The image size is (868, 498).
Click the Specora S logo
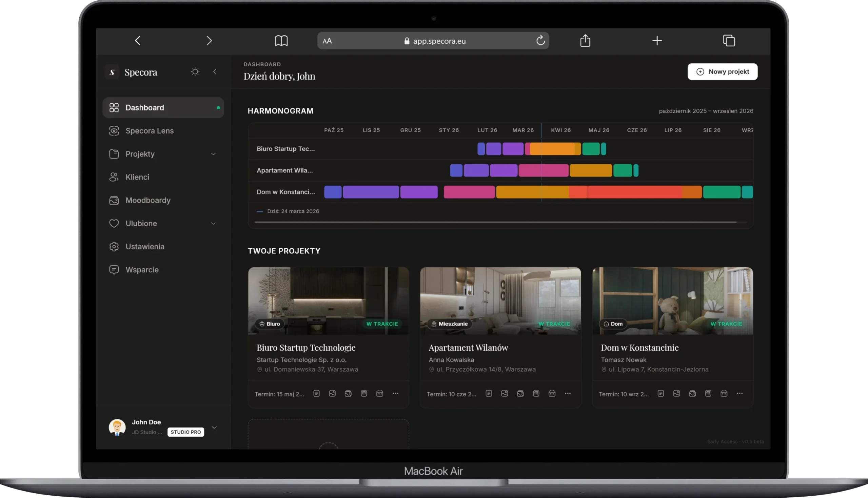pyautogui.click(x=112, y=72)
